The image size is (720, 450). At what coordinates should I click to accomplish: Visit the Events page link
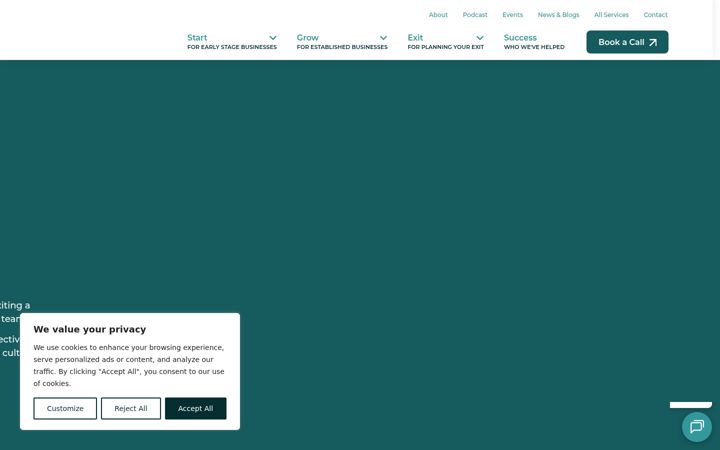[512, 15]
